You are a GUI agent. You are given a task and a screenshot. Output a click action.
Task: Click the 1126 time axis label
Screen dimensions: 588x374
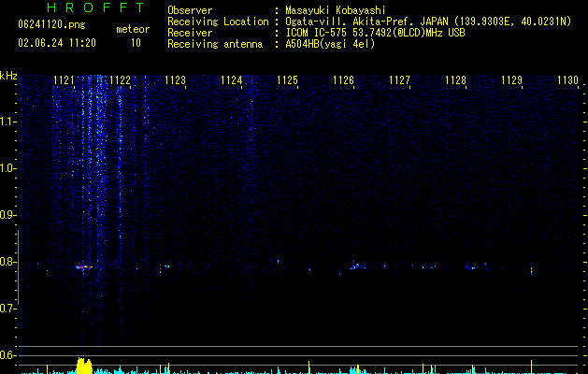[343, 80]
